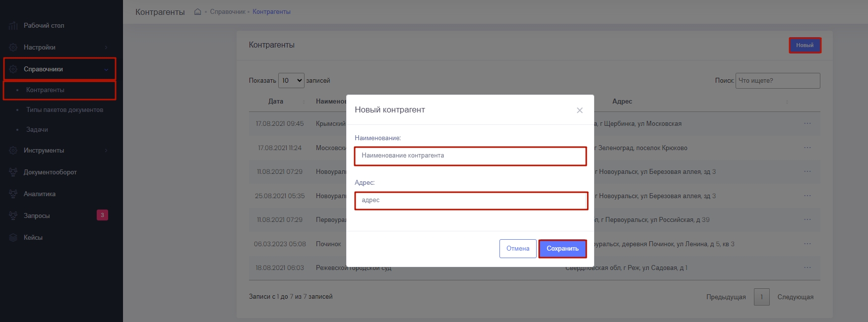The image size is (868, 322).
Task: Click the Отмена button
Action: click(x=517, y=249)
